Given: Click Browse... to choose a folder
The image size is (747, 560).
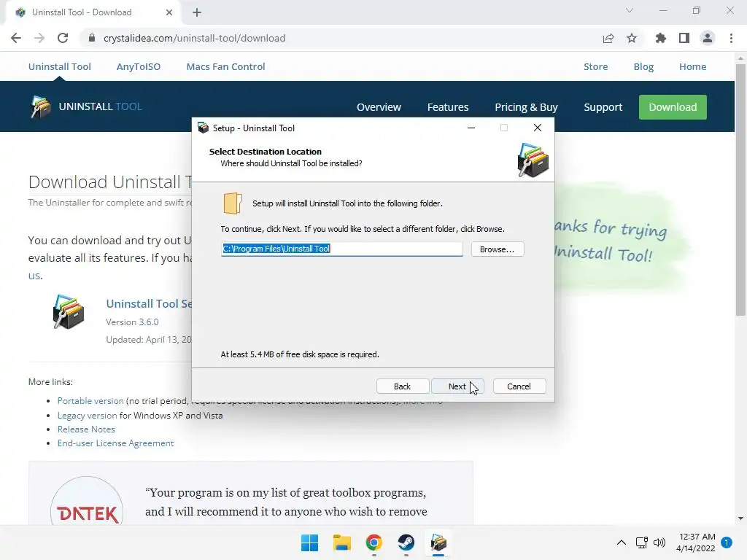Looking at the screenshot, I should pyautogui.click(x=498, y=249).
